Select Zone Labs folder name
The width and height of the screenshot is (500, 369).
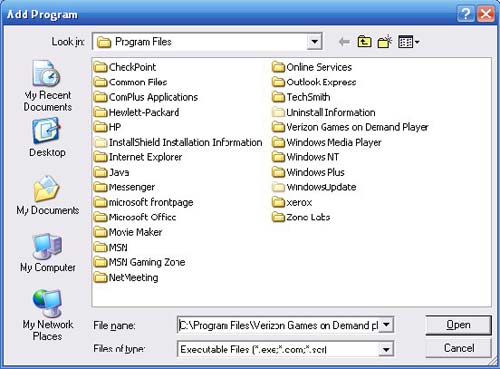tap(308, 217)
